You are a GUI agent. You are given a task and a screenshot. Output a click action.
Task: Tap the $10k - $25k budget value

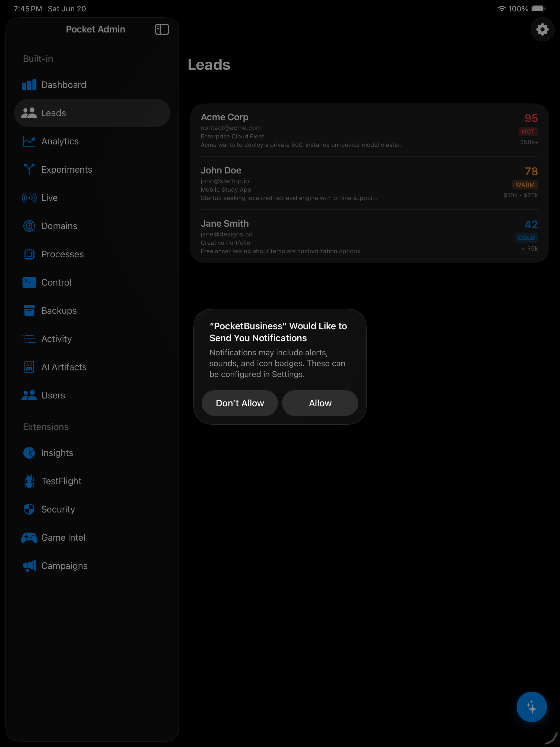point(521,195)
